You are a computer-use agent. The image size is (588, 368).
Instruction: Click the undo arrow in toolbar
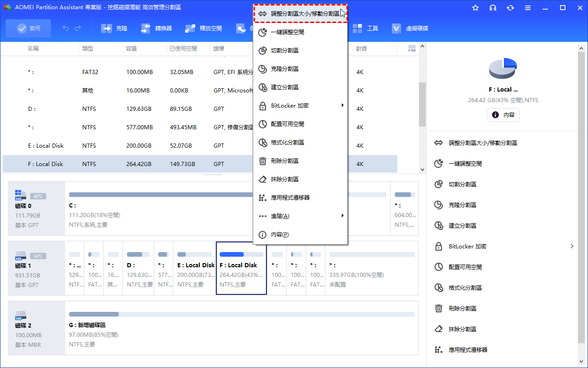[x=66, y=29]
